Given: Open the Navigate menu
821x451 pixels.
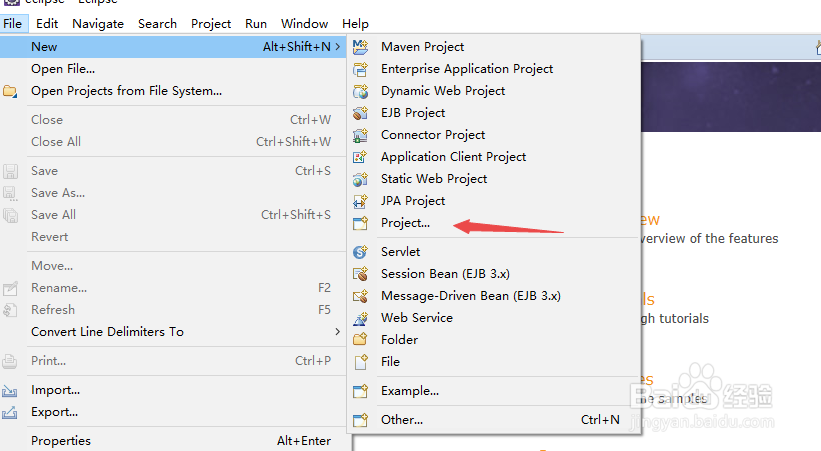Looking at the screenshot, I should (x=98, y=23).
